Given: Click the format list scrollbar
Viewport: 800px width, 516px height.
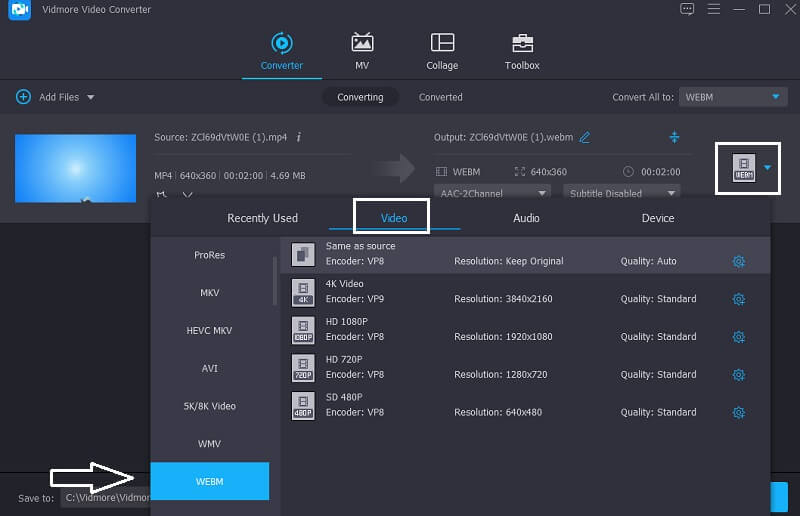Looking at the screenshot, I should coord(275,281).
